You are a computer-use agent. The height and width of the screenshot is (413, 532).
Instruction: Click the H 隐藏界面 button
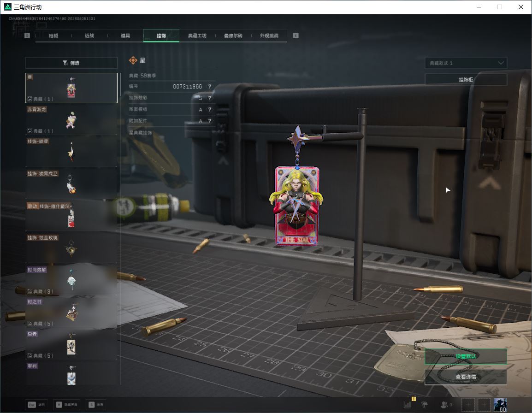point(67,405)
